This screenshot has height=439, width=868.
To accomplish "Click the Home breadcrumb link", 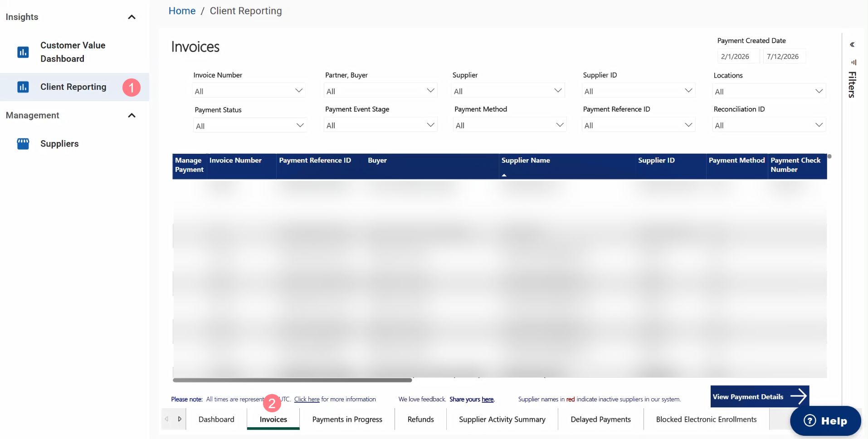I will (x=182, y=11).
